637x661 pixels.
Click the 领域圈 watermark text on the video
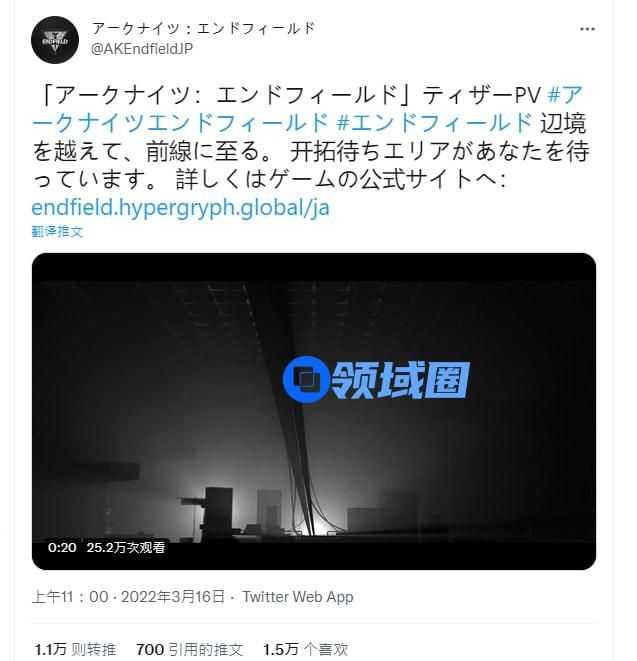(400, 380)
